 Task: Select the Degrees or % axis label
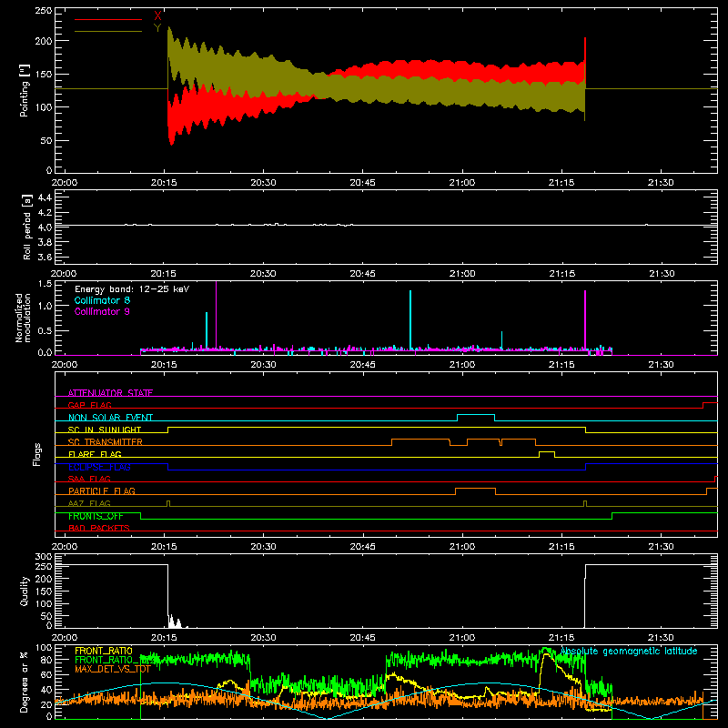25,682
